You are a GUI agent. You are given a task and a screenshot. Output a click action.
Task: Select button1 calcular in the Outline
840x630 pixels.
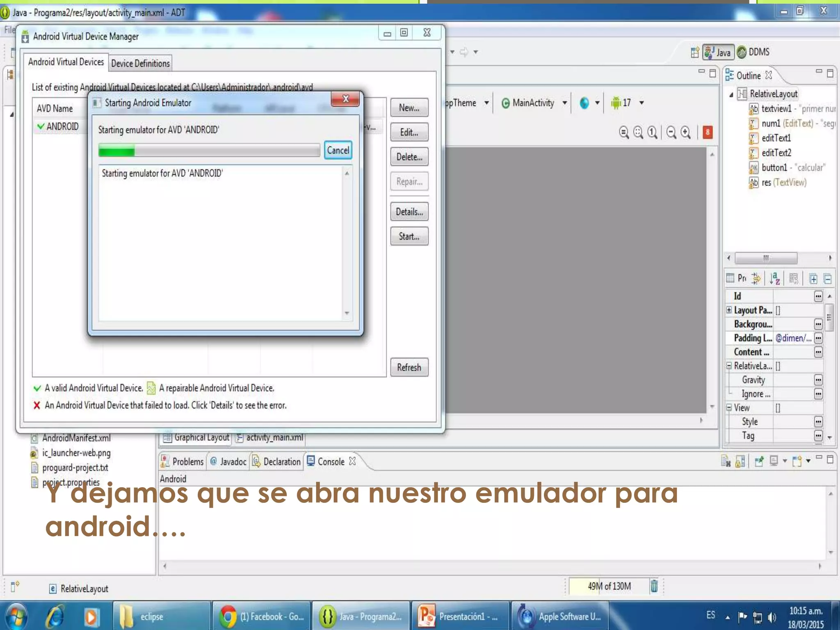787,167
